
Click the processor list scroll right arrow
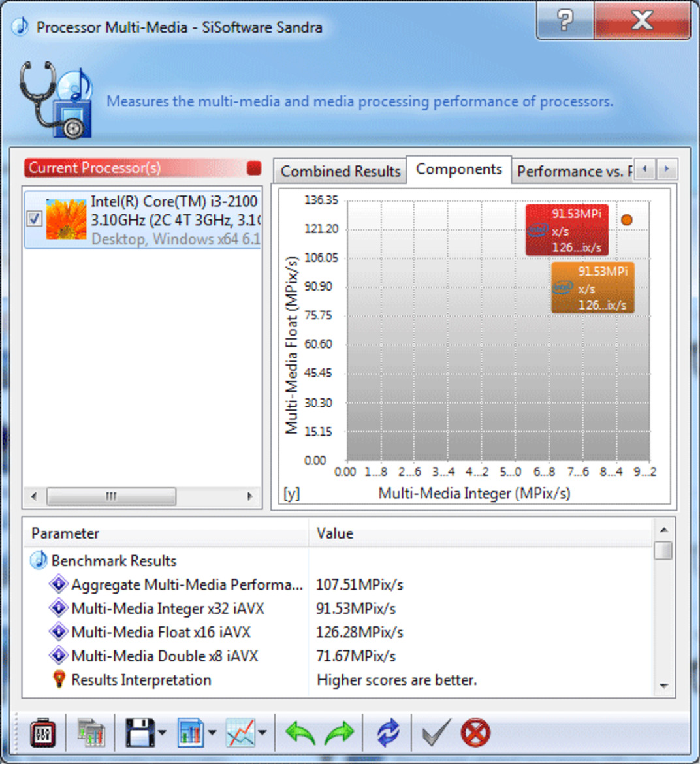click(250, 496)
